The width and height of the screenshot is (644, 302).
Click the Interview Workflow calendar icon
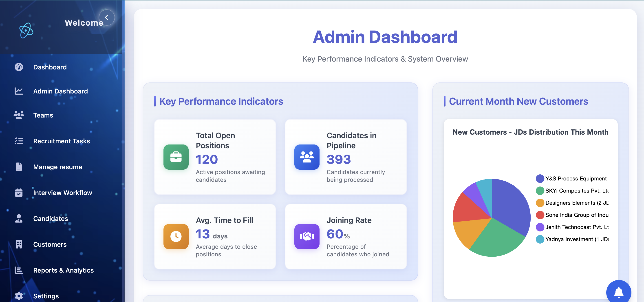coord(19,193)
